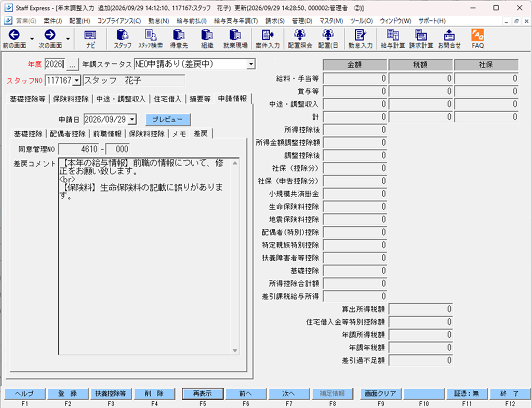Screen dimensions: 532x408
Task: Open the ツール(O) menu
Action: [362, 21]
